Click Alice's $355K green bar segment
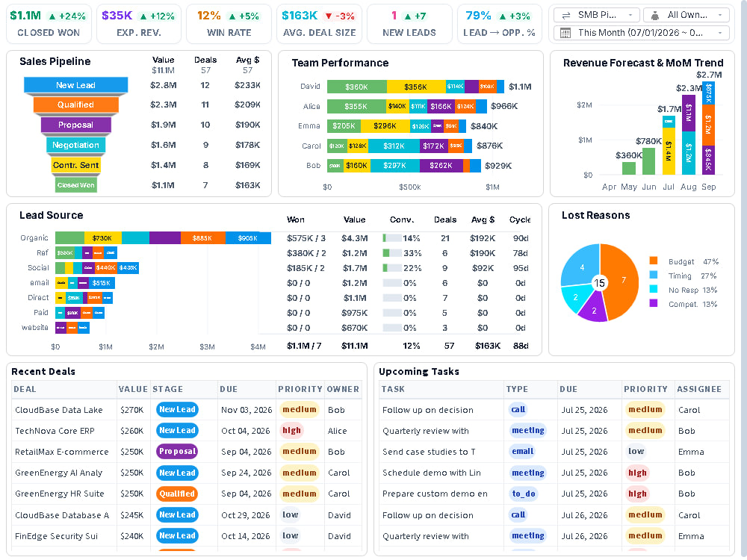The image size is (747, 560). [356, 106]
